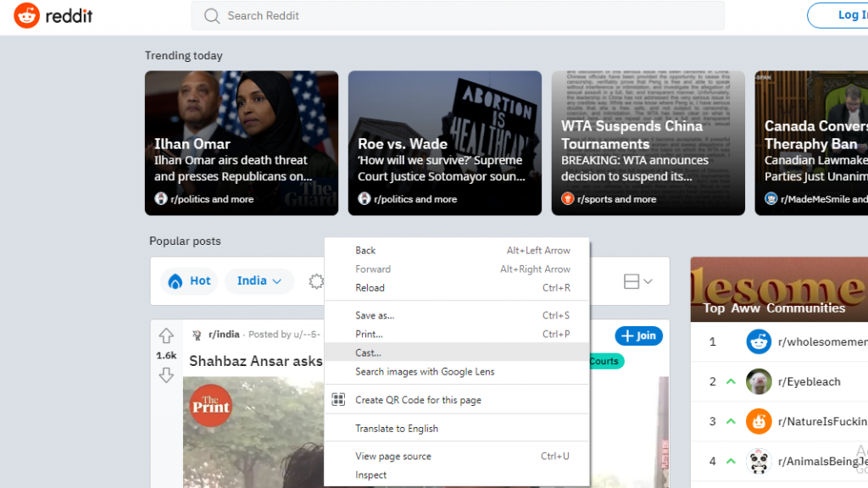Click the r/AnimalsBeingJerks panda avatar
Image resolution: width=868 pixels, height=488 pixels.
[759, 462]
